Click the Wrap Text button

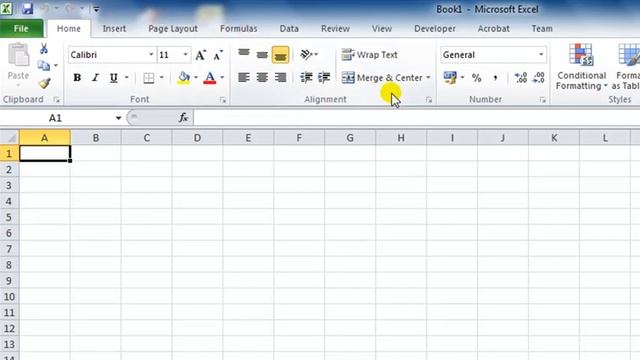coord(369,55)
